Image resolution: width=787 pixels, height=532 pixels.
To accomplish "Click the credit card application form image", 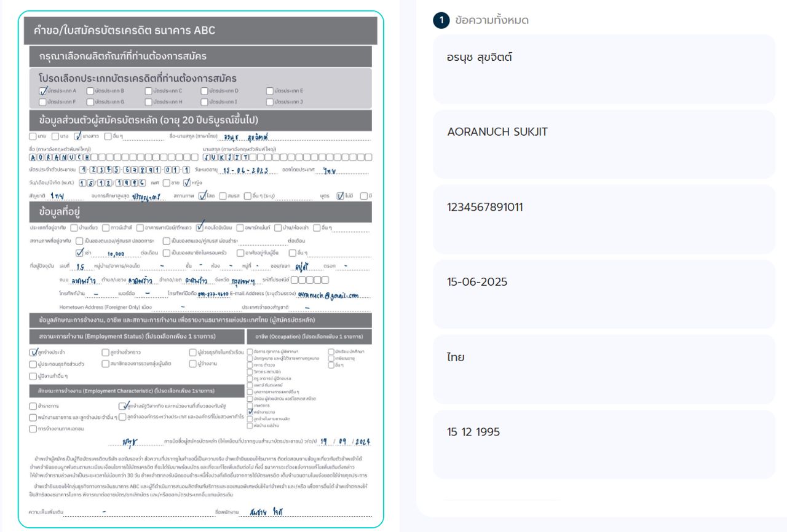I will click(x=200, y=270).
